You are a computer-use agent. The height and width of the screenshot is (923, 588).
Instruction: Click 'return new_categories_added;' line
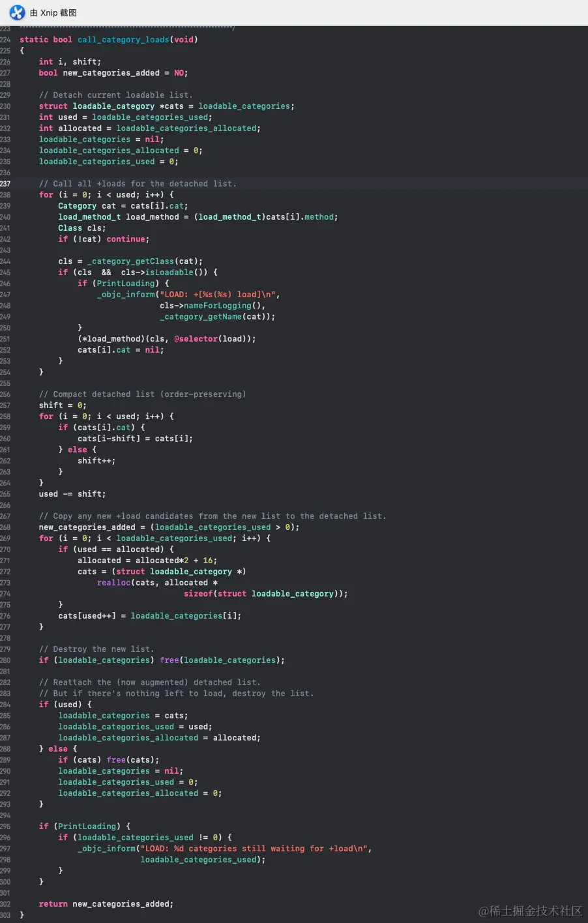[x=106, y=904]
